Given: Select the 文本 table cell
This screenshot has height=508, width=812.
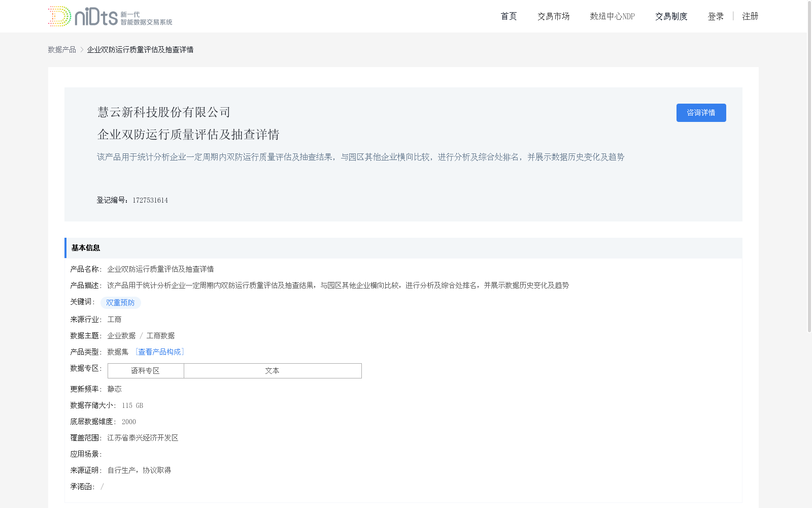Looking at the screenshot, I should [x=273, y=371].
